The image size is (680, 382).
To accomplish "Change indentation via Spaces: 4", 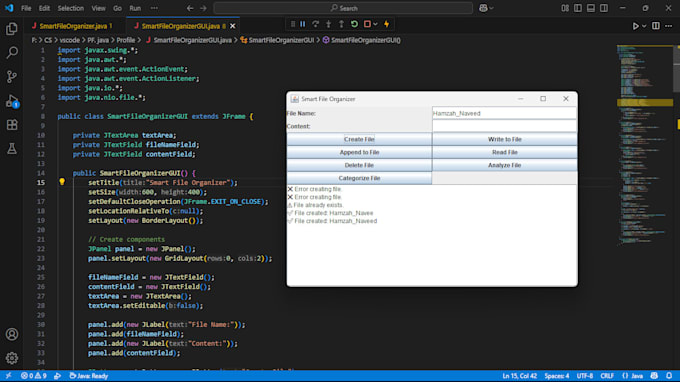I will [x=556, y=376].
